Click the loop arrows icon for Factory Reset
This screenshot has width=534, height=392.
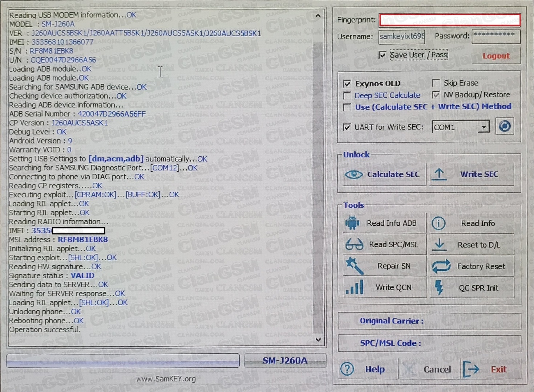click(441, 266)
